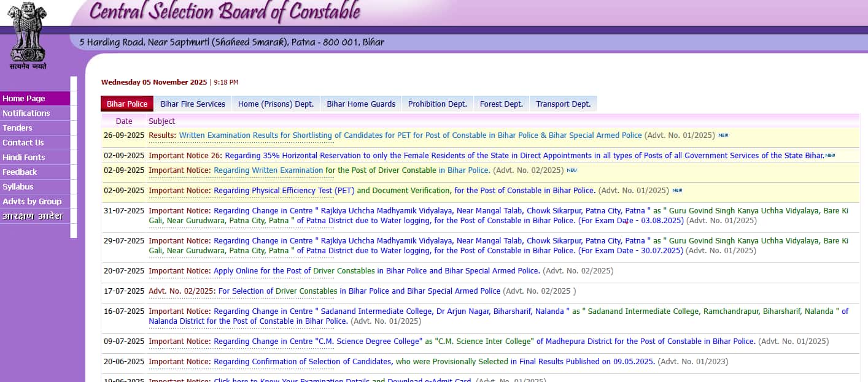Switch to the Forest Dept. tab
This screenshot has height=382, width=868.
[501, 104]
